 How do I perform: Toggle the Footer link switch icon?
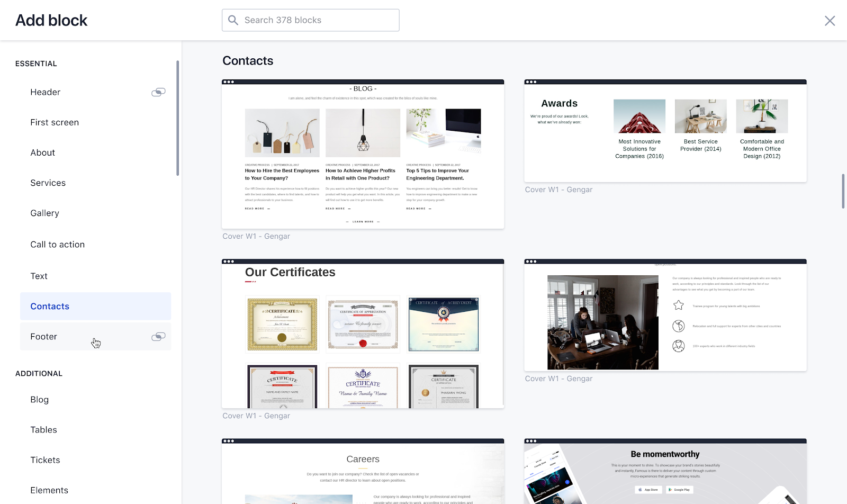[158, 337]
